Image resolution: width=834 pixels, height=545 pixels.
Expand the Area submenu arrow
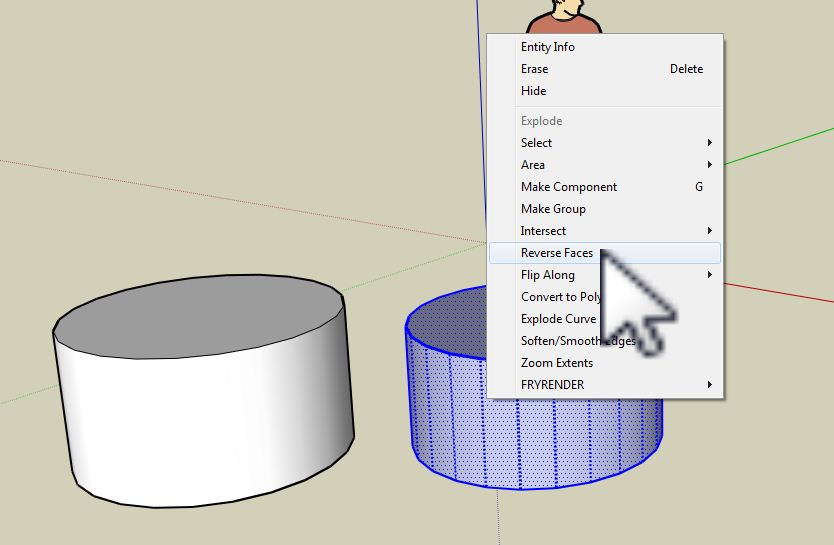709,165
